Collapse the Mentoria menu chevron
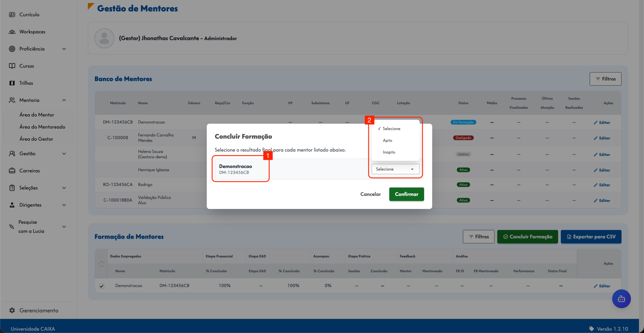 coord(64,100)
